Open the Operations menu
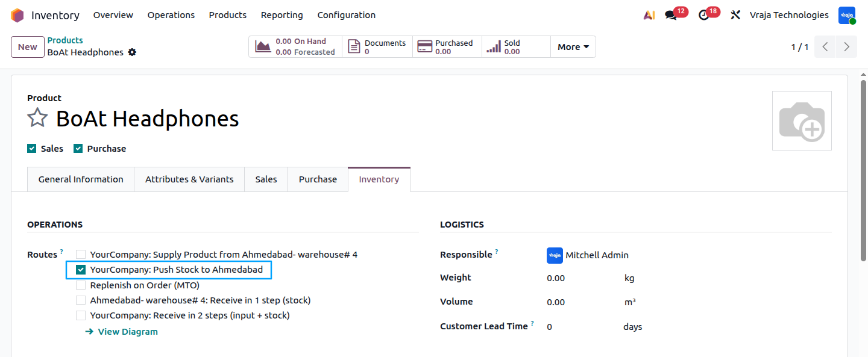The width and height of the screenshot is (868, 357). pos(171,15)
